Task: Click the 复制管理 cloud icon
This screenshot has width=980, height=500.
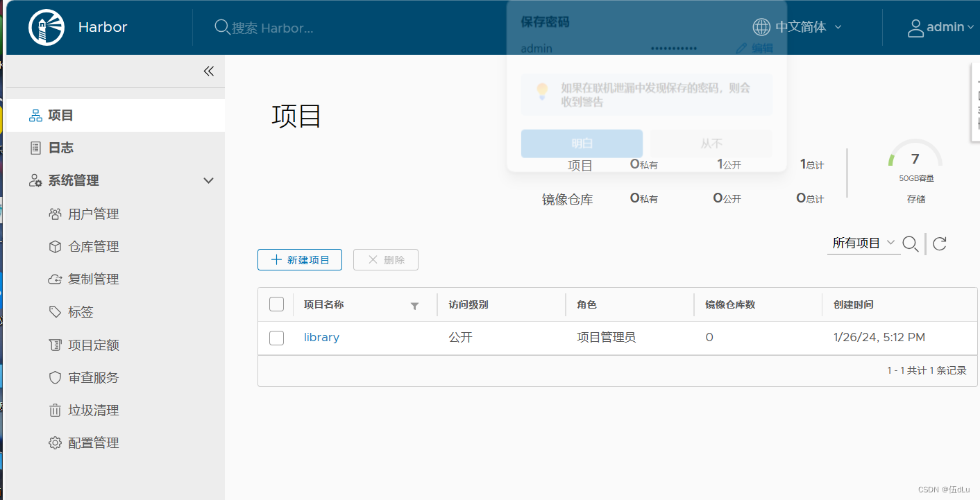Action: pyautogui.click(x=56, y=279)
